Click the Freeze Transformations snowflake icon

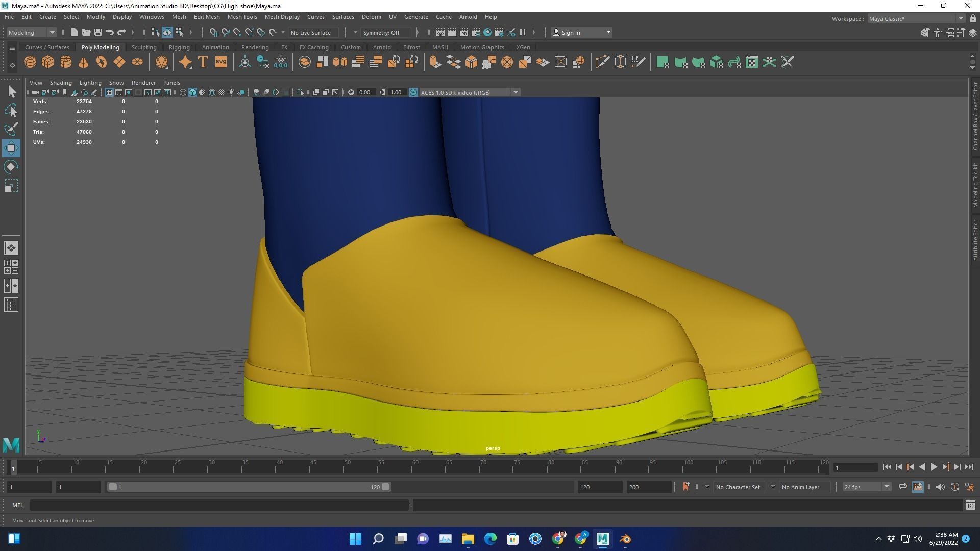point(281,62)
